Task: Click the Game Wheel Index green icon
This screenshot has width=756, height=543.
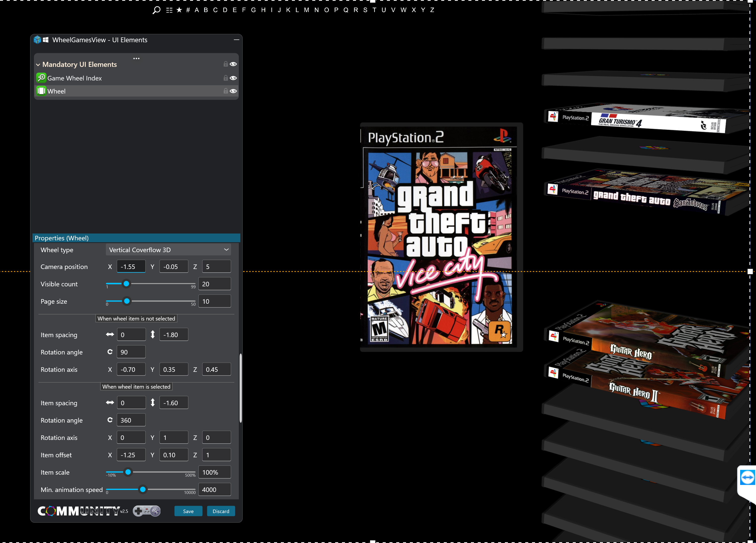Action: 41,78
